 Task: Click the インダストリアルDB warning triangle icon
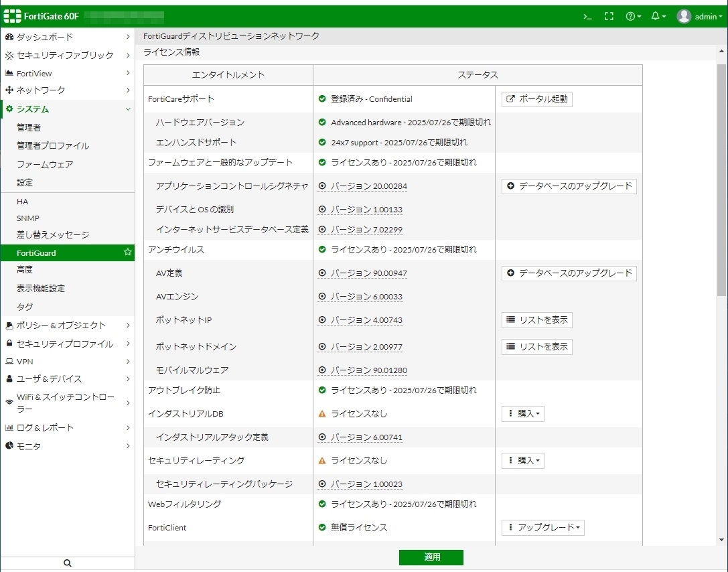click(322, 414)
